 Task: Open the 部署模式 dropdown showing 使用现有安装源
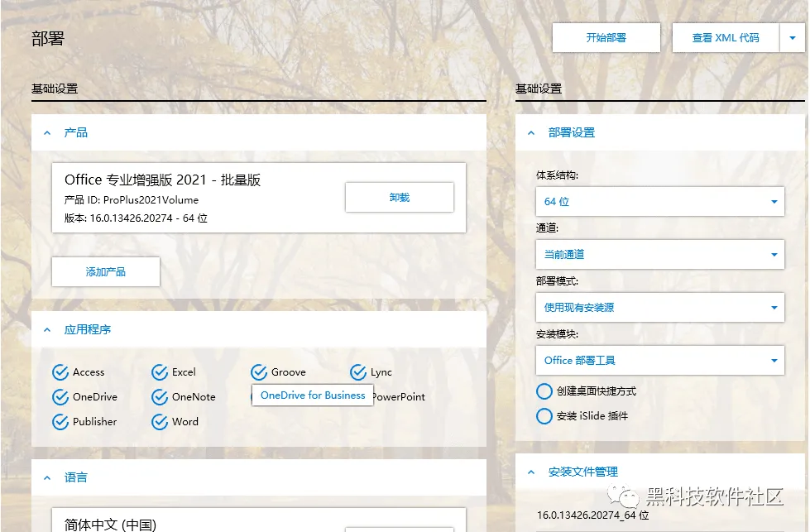pos(660,307)
